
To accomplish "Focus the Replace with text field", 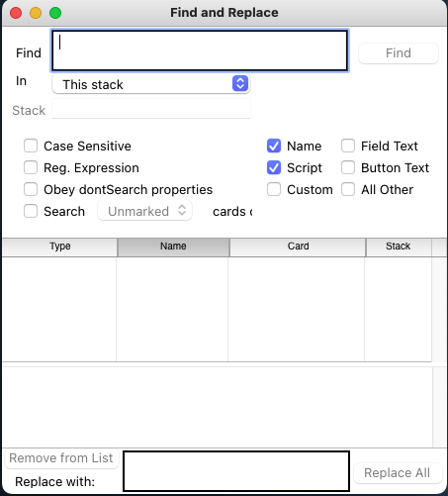I will pyautogui.click(x=236, y=471).
